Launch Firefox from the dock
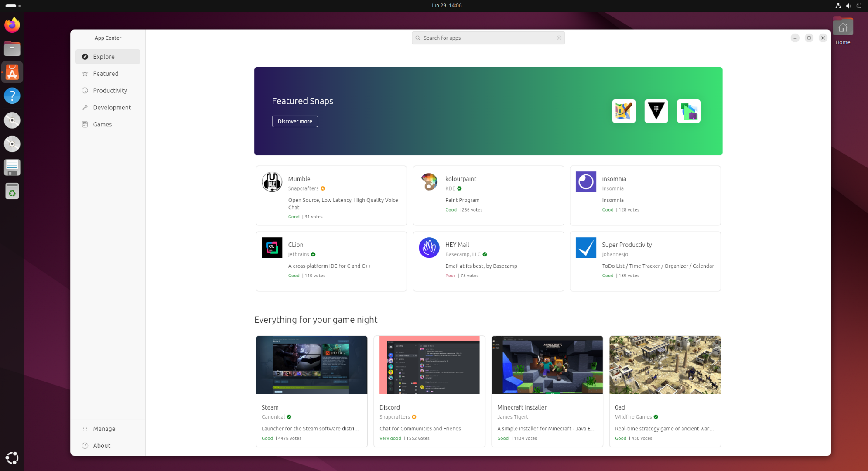This screenshot has height=471, width=868. coord(12,25)
